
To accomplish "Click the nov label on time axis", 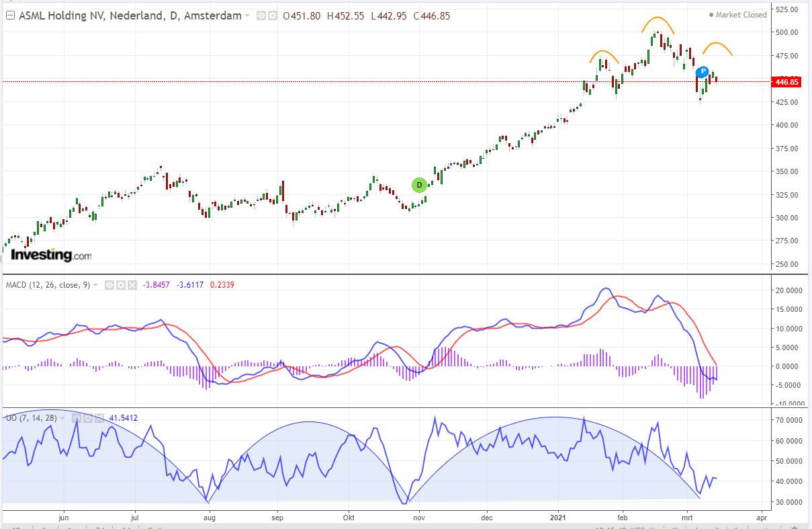I will [x=420, y=518].
